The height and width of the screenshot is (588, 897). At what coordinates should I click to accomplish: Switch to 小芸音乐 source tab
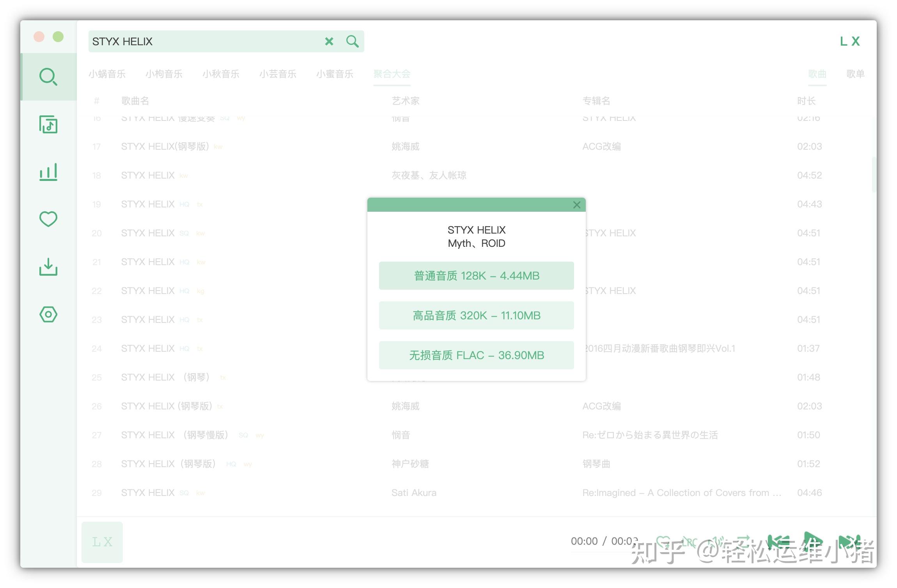pyautogui.click(x=278, y=74)
